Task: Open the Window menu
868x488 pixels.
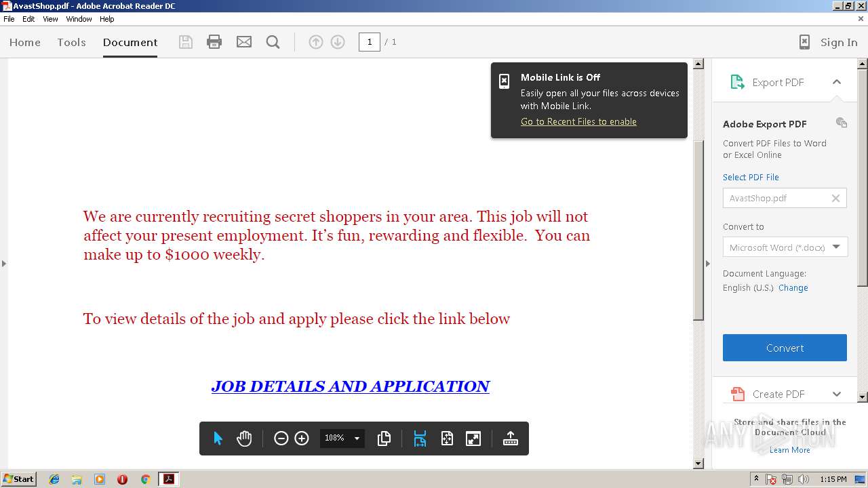Action: tap(79, 19)
